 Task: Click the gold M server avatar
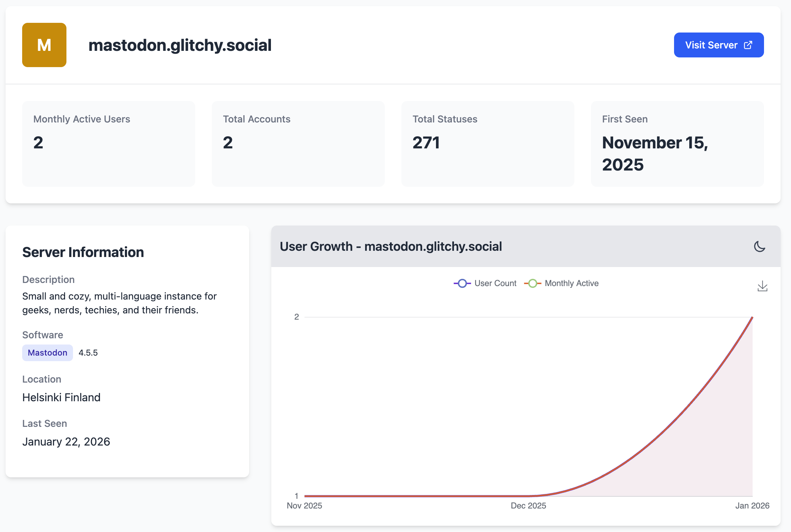[x=44, y=45]
